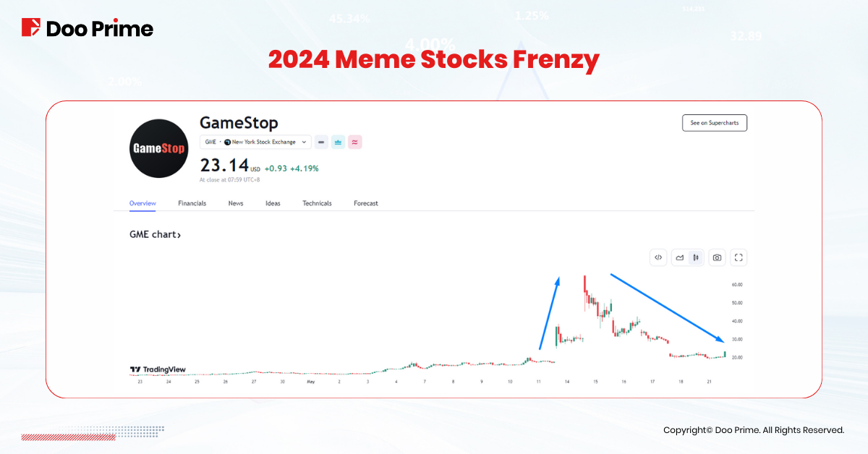
Task: Click the embed code icon above the chart
Action: point(658,257)
